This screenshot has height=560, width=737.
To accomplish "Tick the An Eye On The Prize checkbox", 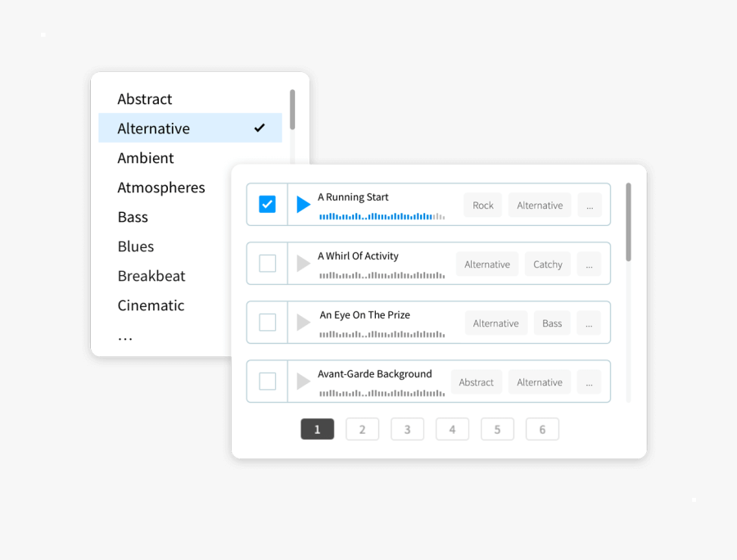I will click(x=267, y=323).
